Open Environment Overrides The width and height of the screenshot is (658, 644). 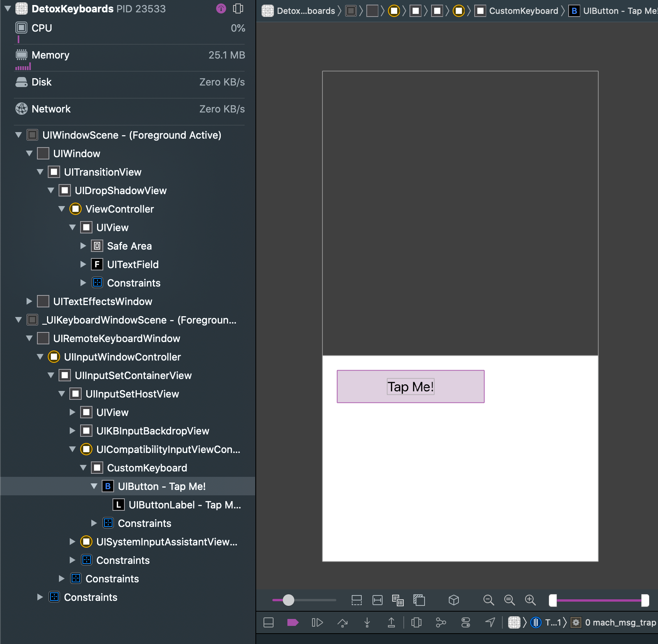[x=465, y=622]
